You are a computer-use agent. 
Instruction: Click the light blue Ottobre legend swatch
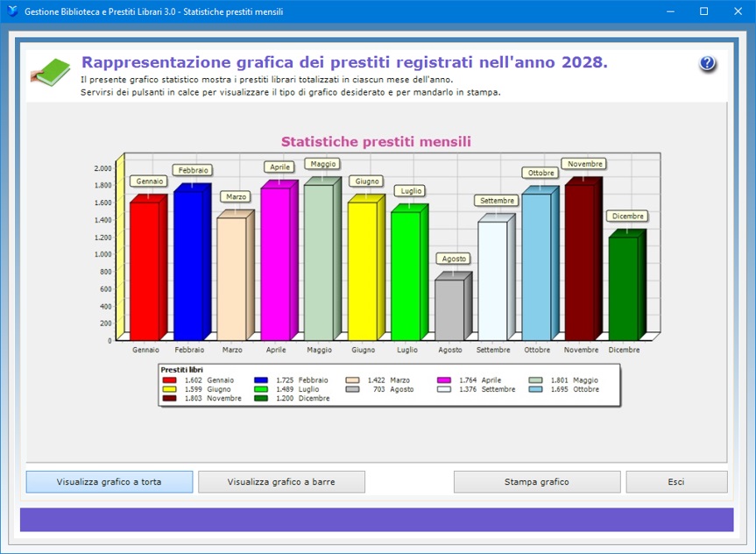(x=535, y=389)
